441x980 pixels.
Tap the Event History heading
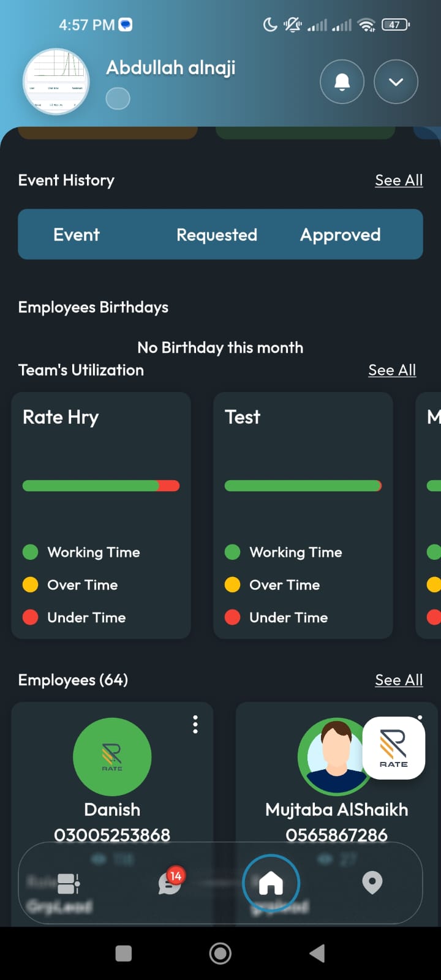(x=66, y=180)
